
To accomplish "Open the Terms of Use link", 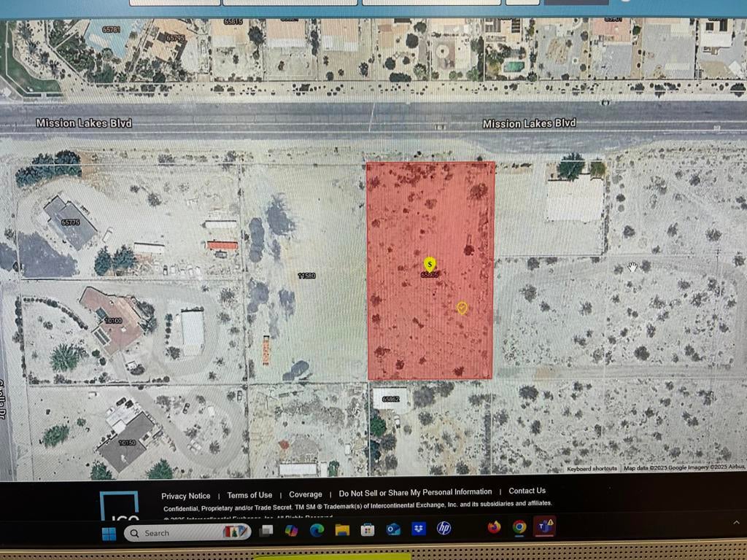I will tap(249, 495).
